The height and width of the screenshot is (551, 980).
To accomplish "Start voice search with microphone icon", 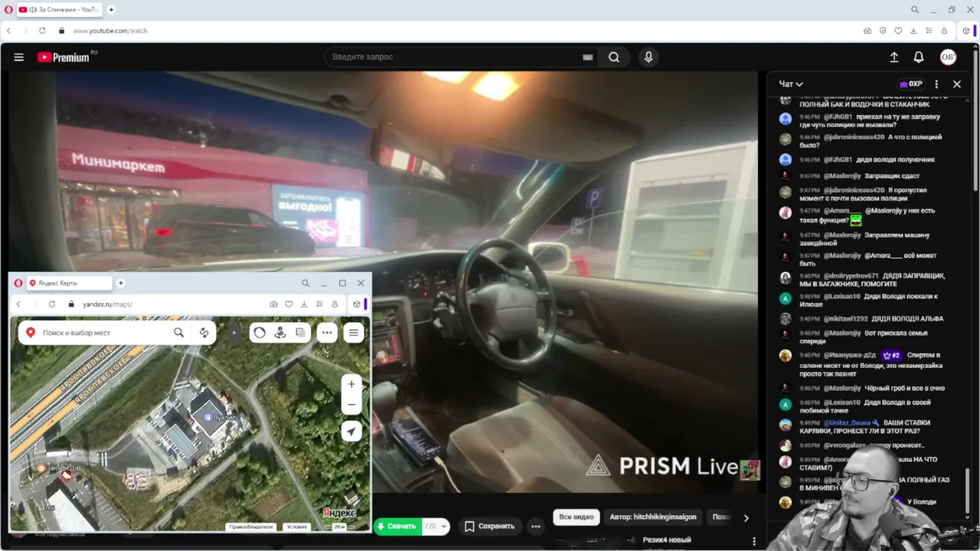I will pos(648,57).
